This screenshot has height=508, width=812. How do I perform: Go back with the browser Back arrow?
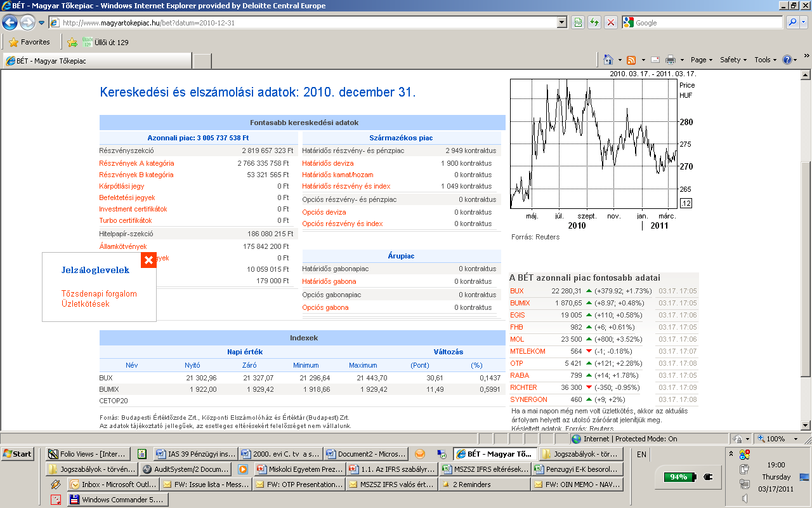[x=10, y=23]
